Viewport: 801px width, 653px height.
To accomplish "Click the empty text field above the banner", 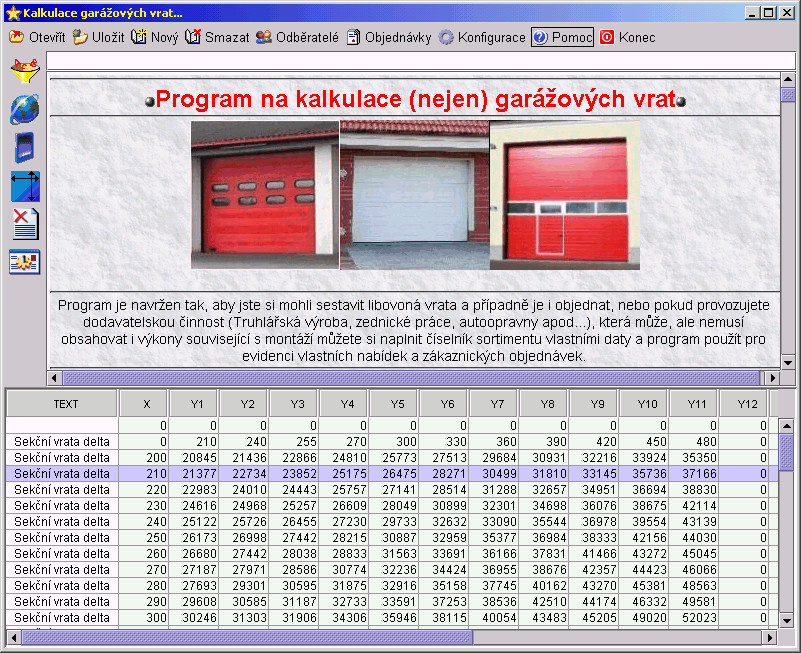I will click(x=421, y=60).
